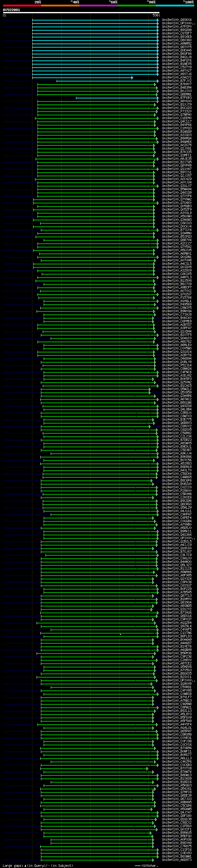Select label UniRef100_B2S0I1
Image resolution: width=197 pixels, height=868 pixels.
[177, 677]
